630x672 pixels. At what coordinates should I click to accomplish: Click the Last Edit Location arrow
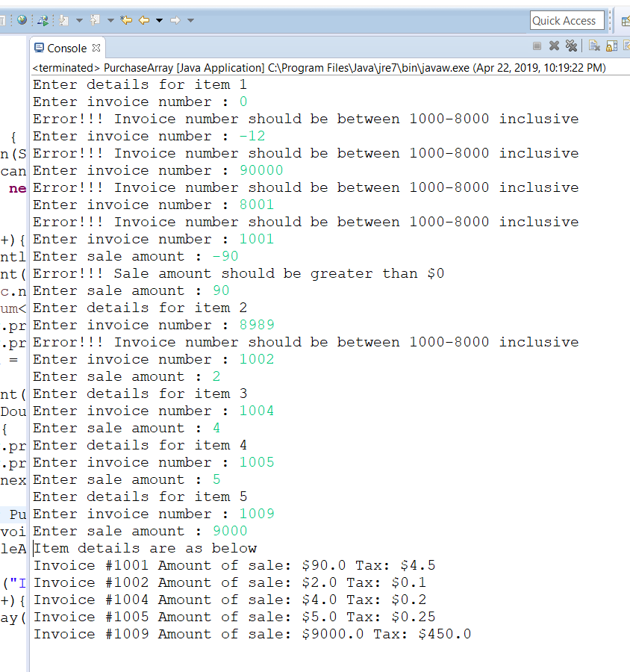pos(127,19)
